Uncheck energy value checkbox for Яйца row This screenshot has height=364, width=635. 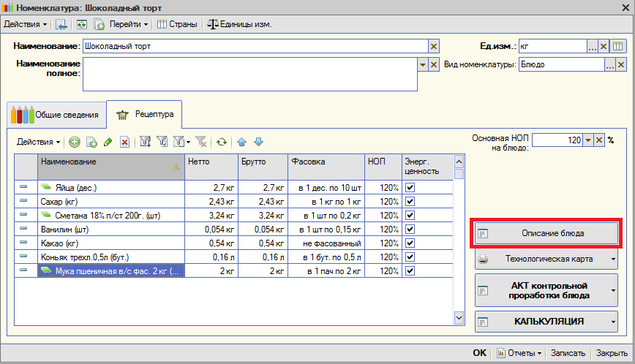(x=410, y=188)
